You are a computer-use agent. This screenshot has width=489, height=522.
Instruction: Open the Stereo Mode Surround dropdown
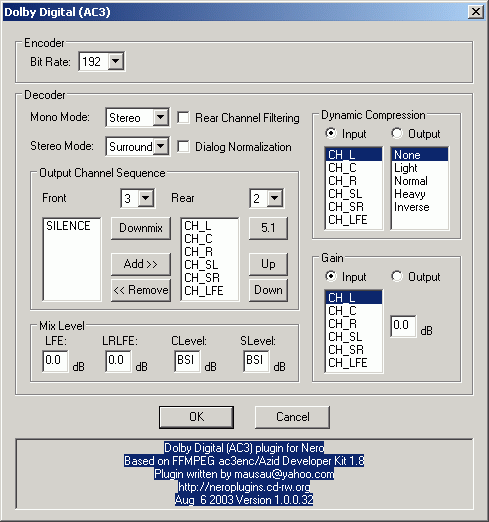pos(160,146)
